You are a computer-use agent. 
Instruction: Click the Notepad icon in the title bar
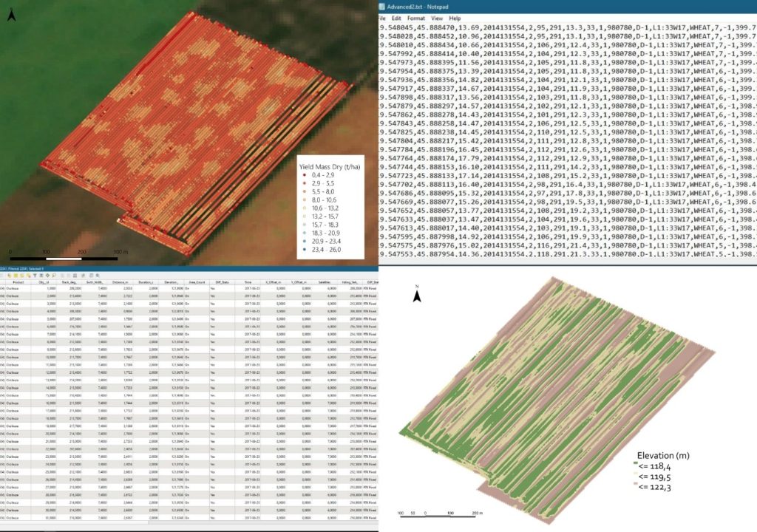point(382,6)
